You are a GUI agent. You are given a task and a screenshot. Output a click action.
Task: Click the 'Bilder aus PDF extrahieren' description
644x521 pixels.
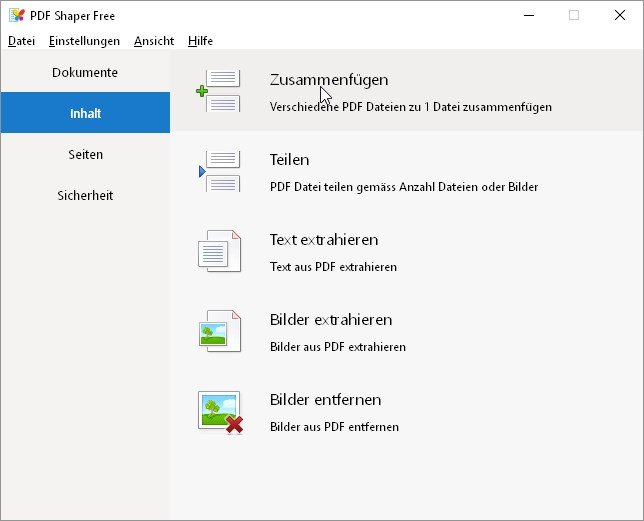(x=338, y=347)
